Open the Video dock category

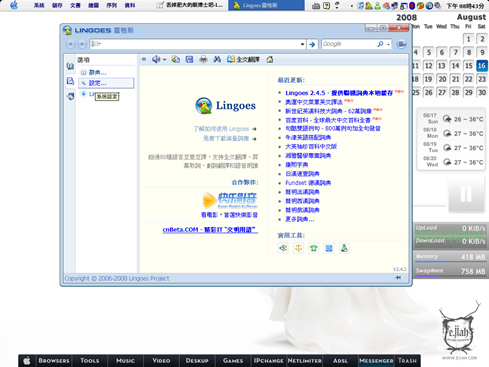(x=161, y=361)
